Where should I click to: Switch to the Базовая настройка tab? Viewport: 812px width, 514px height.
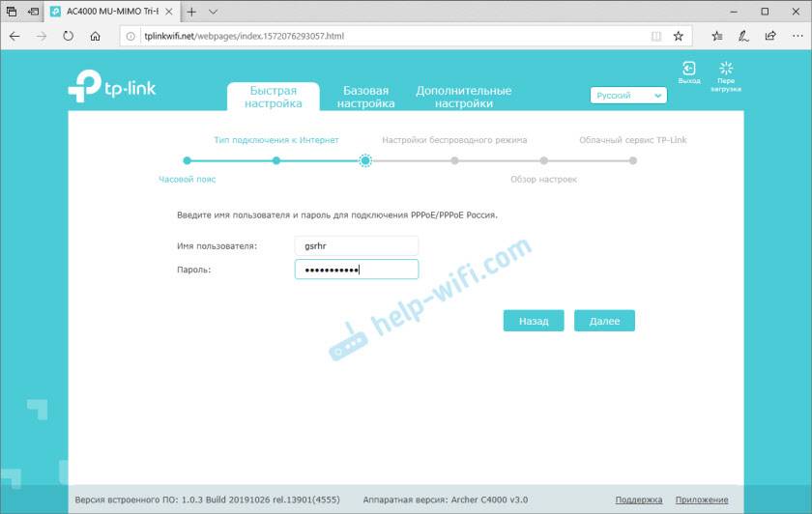[x=365, y=97]
